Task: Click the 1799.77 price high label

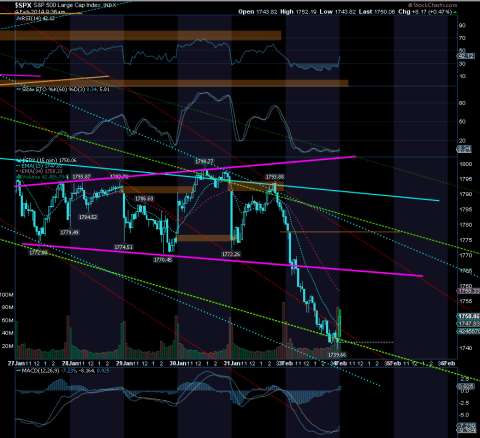Action: coord(204,161)
